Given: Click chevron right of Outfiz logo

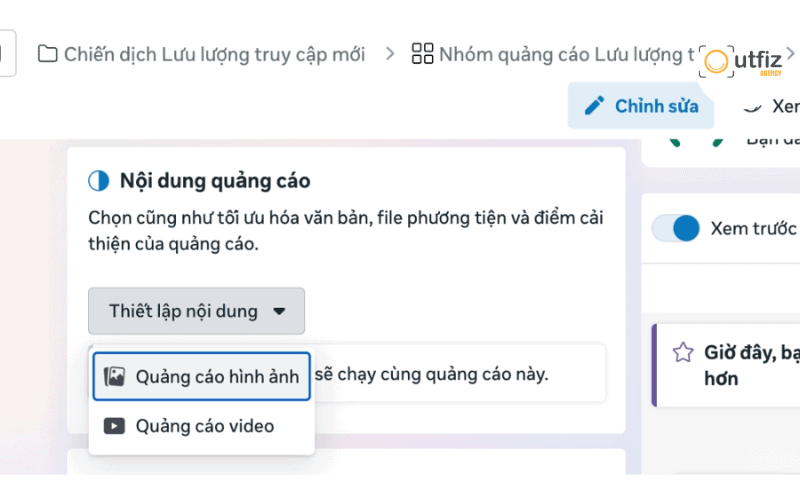Looking at the screenshot, I should (790, 53).
